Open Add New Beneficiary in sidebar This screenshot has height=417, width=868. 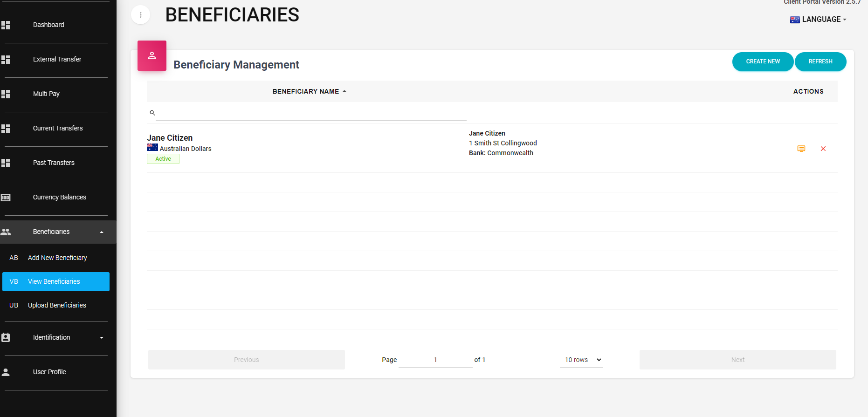click(x=57, y=258)
